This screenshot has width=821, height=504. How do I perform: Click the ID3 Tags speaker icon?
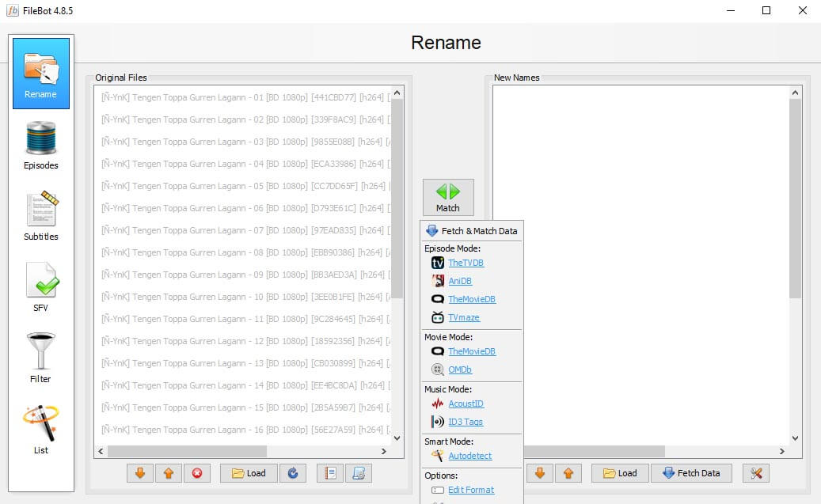(438, 422)
